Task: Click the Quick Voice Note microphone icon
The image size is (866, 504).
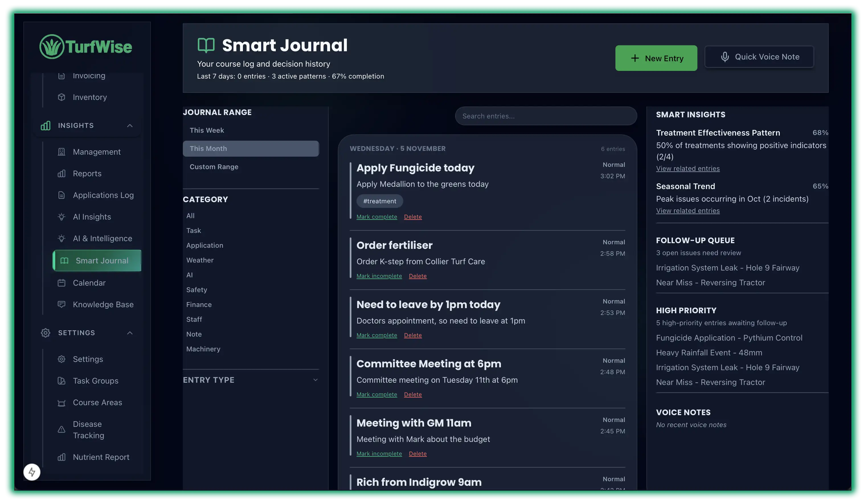Action: [725, 57]
